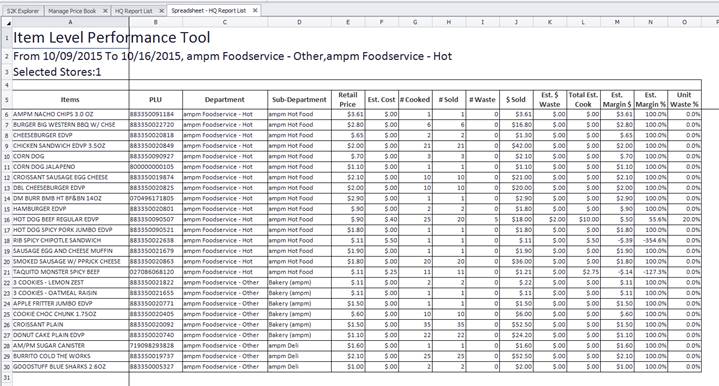Select column D header
This screenshot has height=386, width=719.
click(x=299, y=22)
